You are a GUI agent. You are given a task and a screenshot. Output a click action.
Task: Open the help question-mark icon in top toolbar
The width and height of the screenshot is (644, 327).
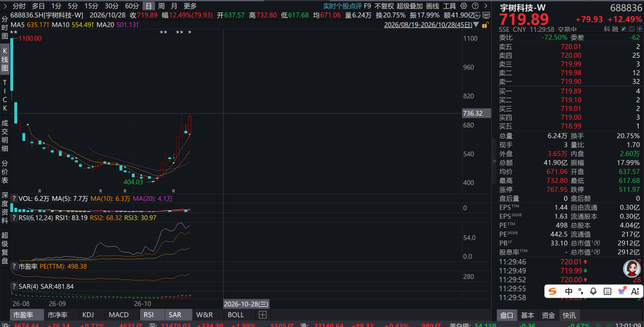475,6
